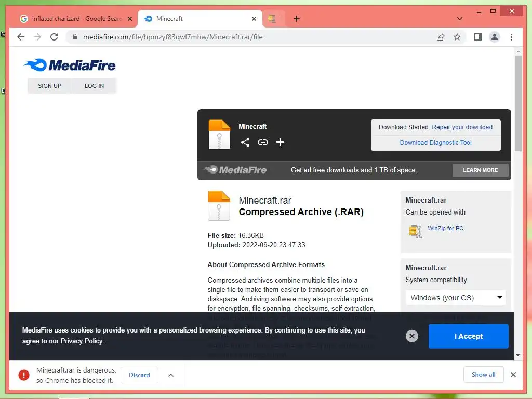Click Download Diagnostic Tool link
Screen dimensions: 532x399
coord(436,143)
